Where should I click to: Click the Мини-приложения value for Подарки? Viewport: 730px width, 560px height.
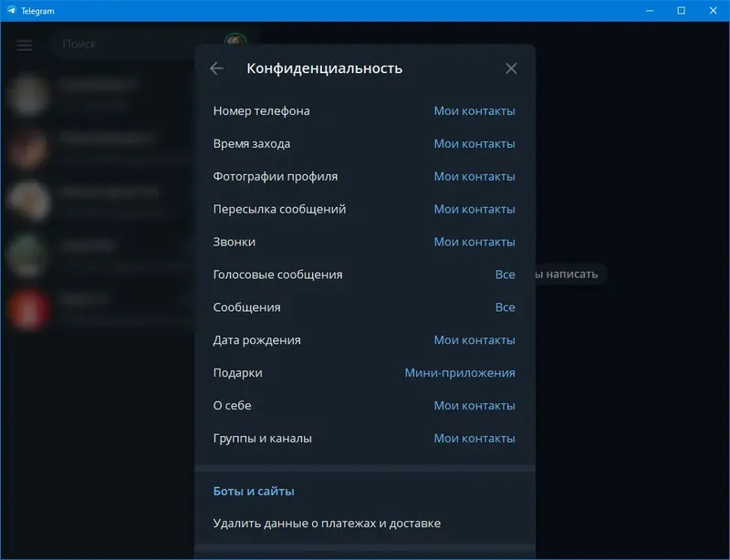(460, 373)
